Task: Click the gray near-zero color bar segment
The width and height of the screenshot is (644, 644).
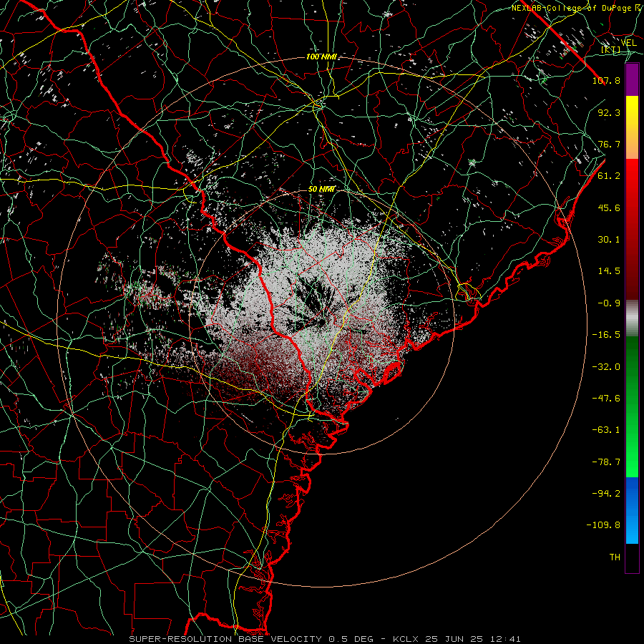Action: click(632, 318)
